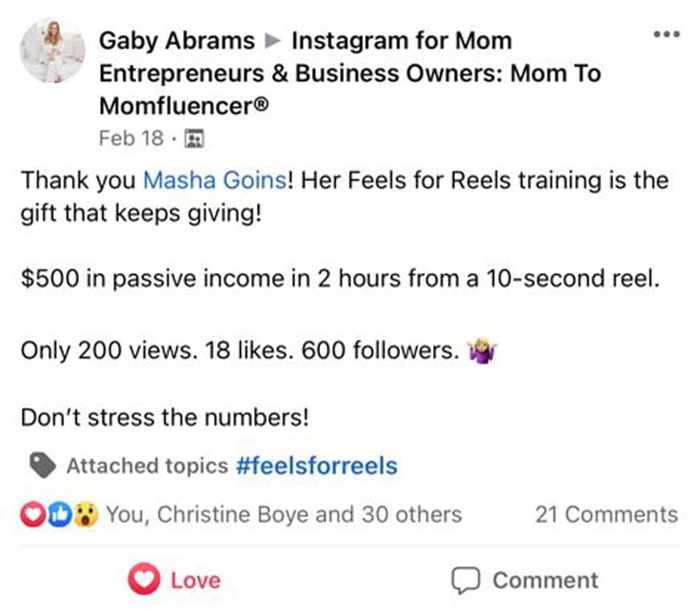Click the shrugging woman emoji

[x=481, y=351]
